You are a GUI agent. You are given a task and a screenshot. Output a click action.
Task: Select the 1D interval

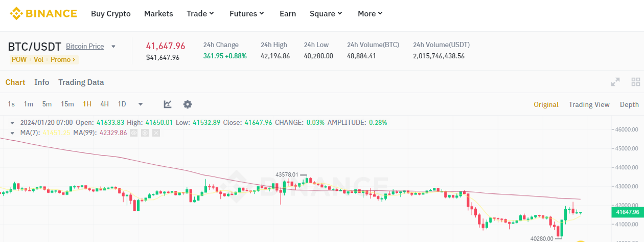[x=122, y=104]
